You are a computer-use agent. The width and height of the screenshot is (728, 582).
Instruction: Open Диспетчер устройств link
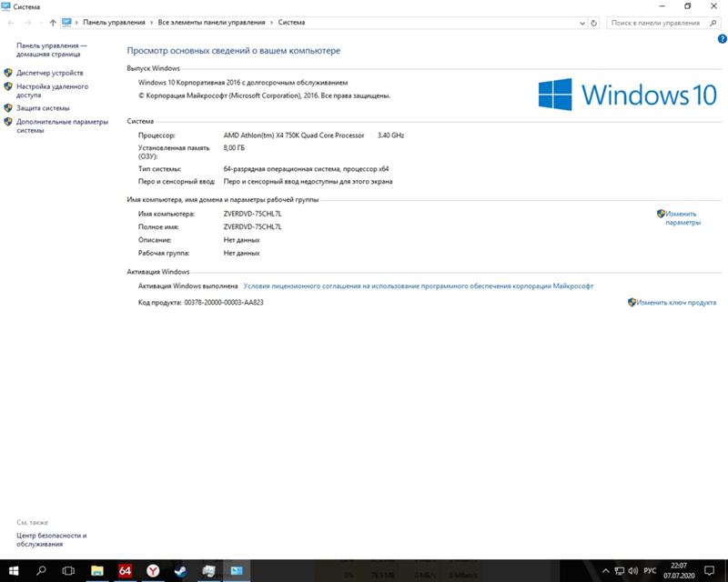tap(50, 73)
